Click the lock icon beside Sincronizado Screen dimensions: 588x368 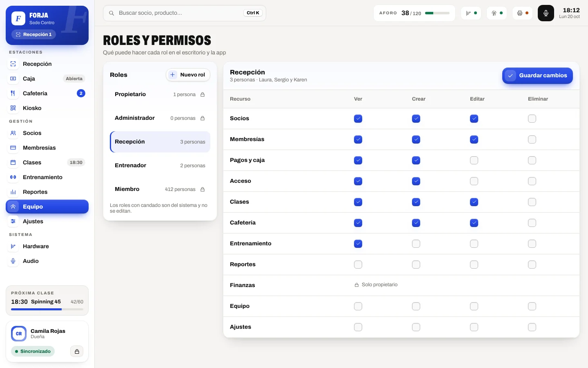(x=77, y=351)
